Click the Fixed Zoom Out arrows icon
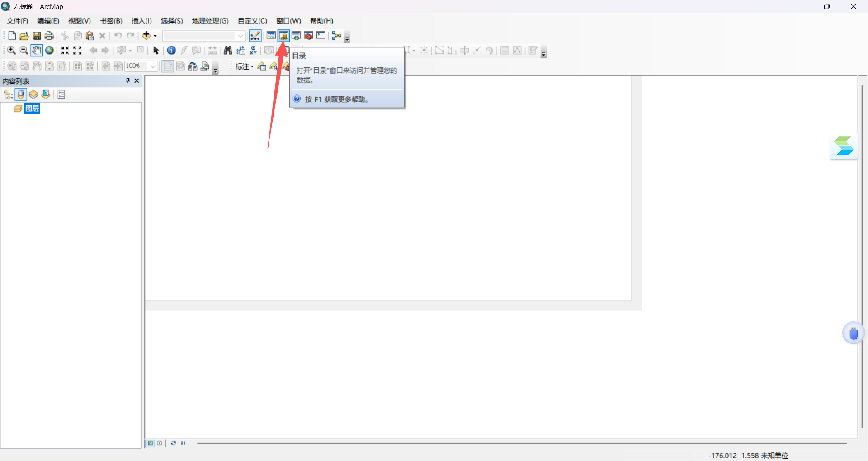Viewport: 868px width, 461px height. point(77,50)
